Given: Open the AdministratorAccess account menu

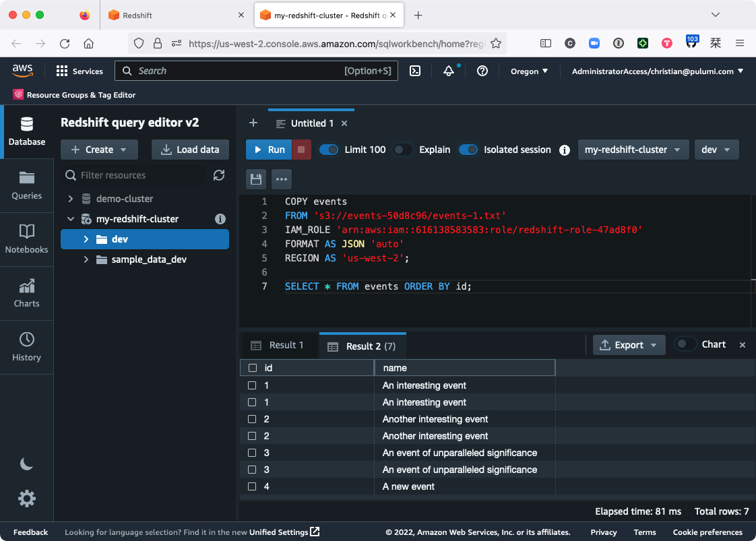Looking at the screenshot, I should pyautogui.click(x=657, y=71).
